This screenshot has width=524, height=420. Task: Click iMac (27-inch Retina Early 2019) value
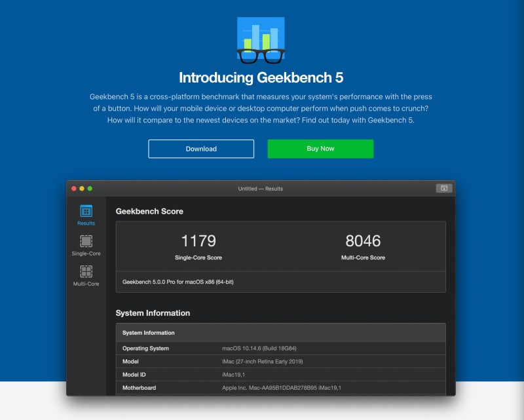(263, 362)
